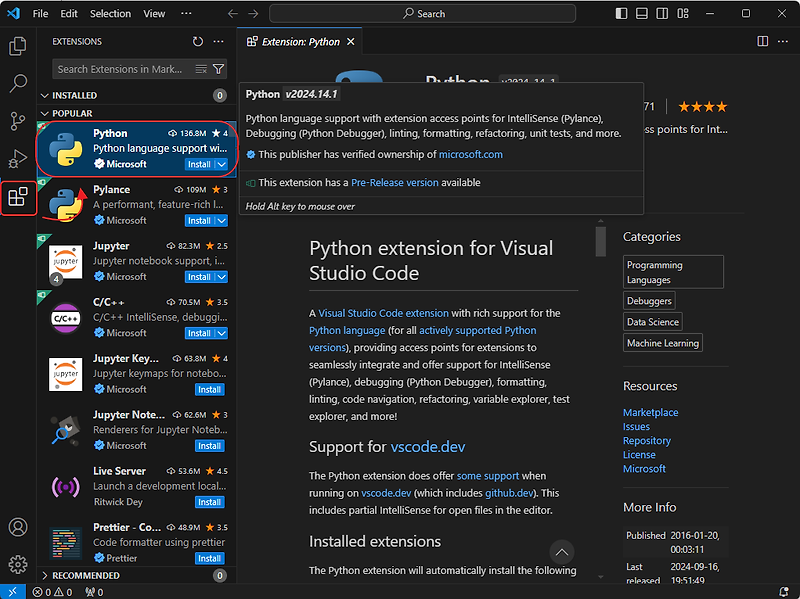Refresh the extensions list

tap(198, 41)
